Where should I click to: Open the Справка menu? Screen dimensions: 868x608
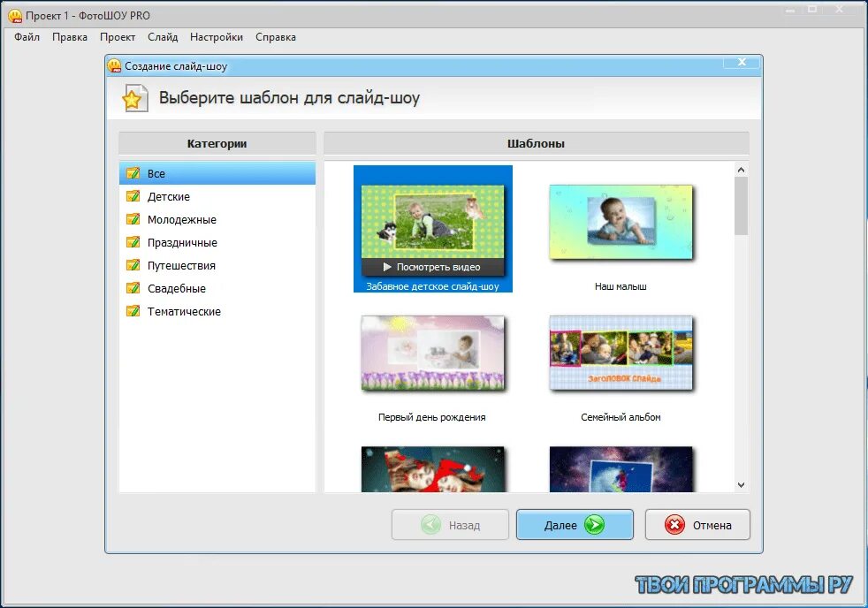pyautogui.click(x=276, y=37)
